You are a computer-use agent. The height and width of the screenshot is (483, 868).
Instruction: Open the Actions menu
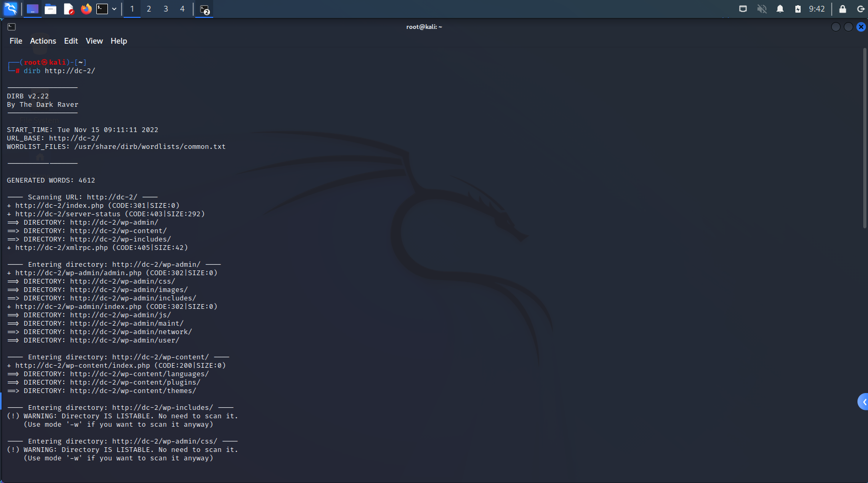pos(43,41)
